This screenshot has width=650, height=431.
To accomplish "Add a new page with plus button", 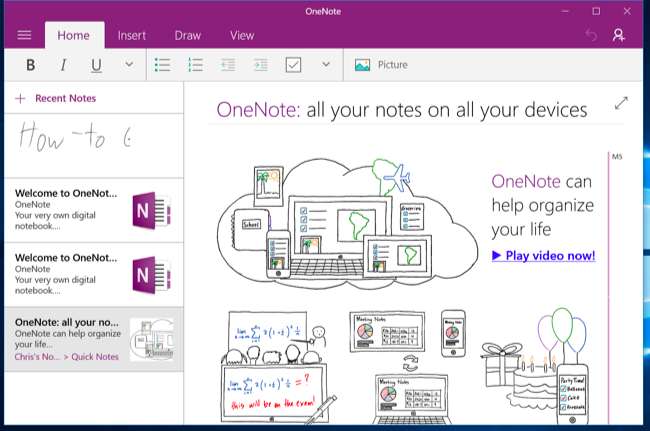I will point(19,98).
